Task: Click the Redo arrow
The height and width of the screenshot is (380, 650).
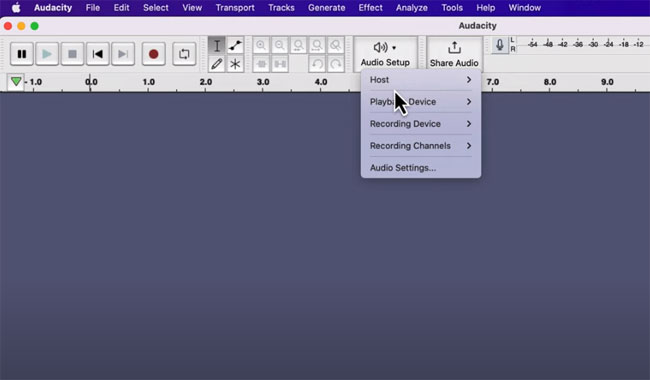Action: [x=336, y=64]
